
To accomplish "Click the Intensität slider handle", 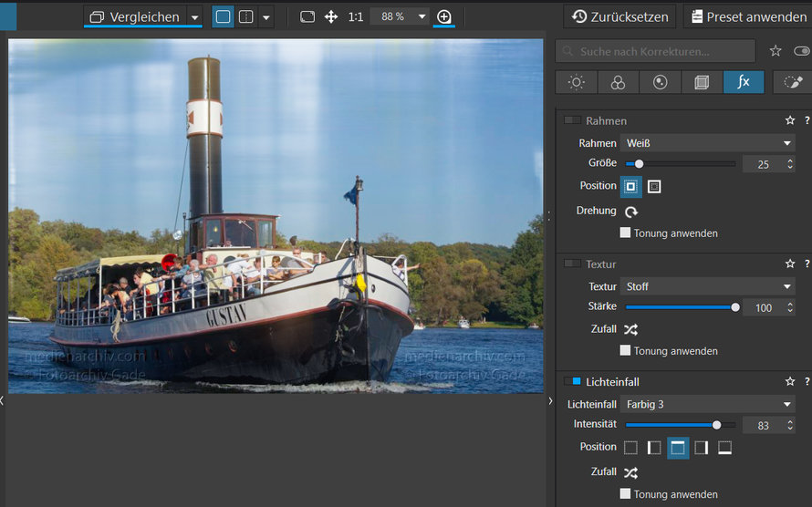I will tap(717, 425).
